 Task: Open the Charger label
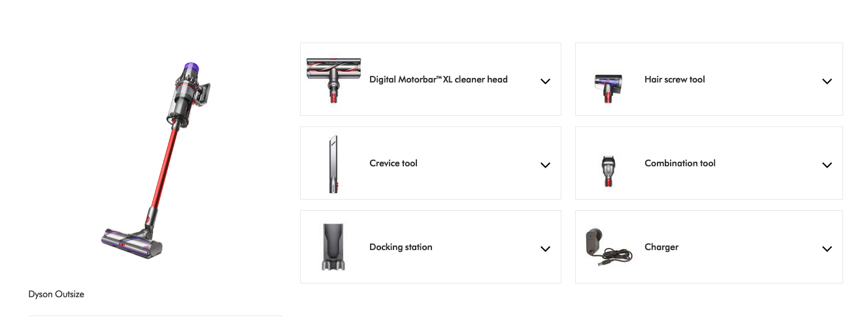[661, 247]
